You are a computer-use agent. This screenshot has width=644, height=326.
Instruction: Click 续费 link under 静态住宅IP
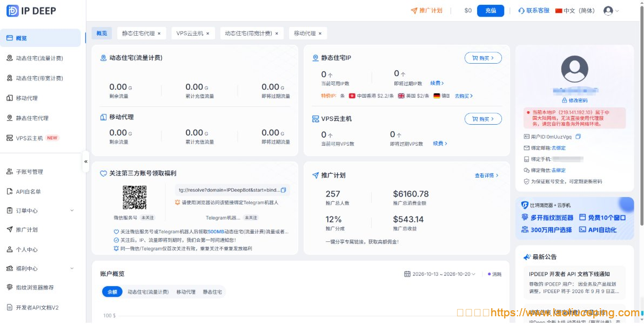pos(437,83)
